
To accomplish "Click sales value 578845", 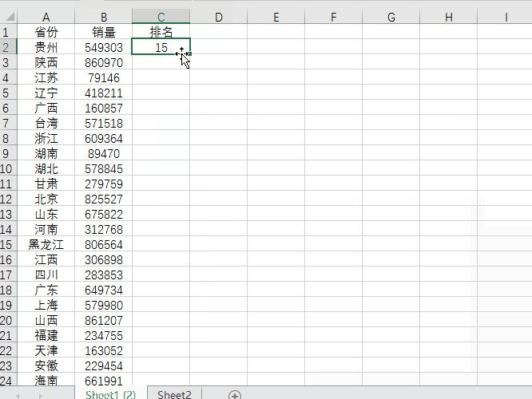I will click(x=104, y=168).
